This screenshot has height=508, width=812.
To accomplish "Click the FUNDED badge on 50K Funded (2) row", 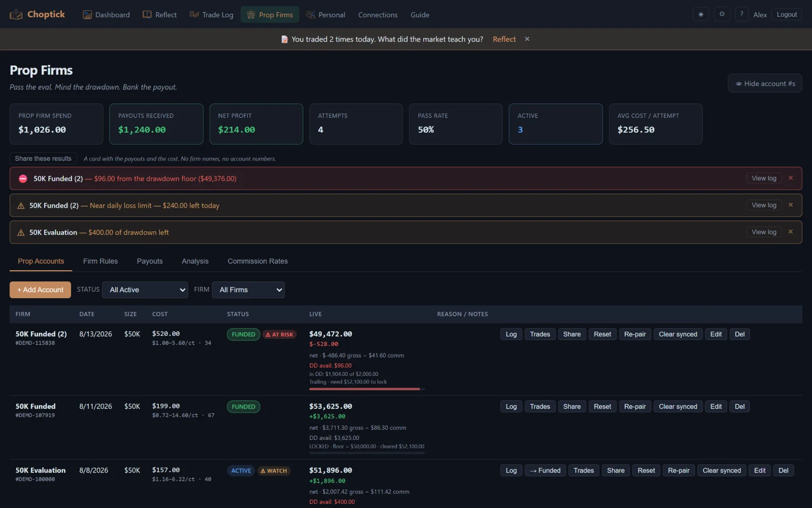I will point(244,334).
